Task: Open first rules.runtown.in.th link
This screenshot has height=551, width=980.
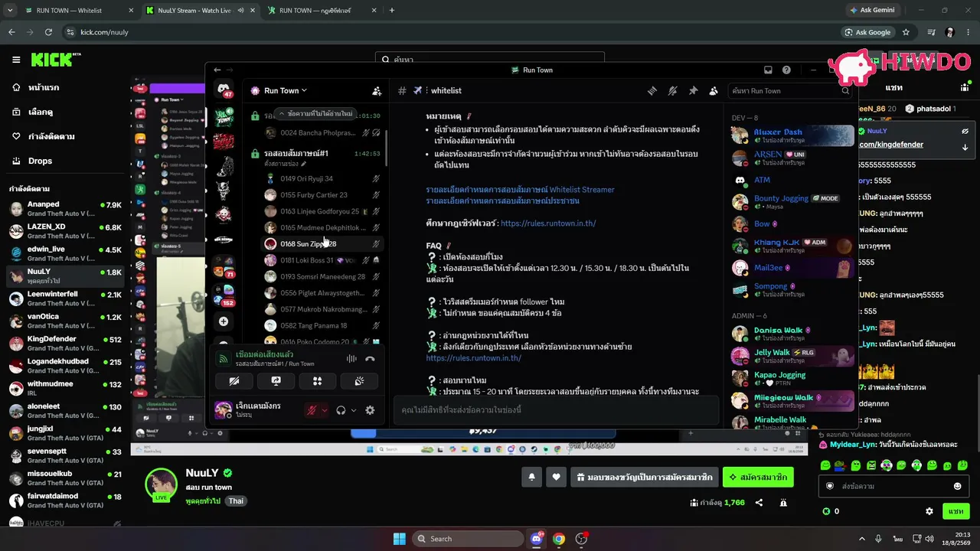Action: pyautogui.click(x=548, y=223)
